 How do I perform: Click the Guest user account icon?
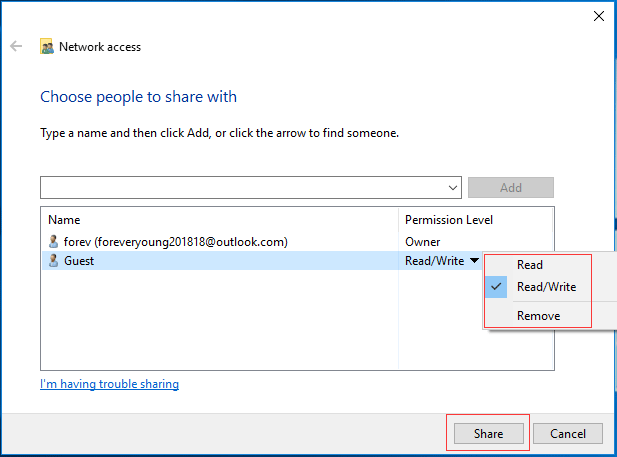[53, 260]
